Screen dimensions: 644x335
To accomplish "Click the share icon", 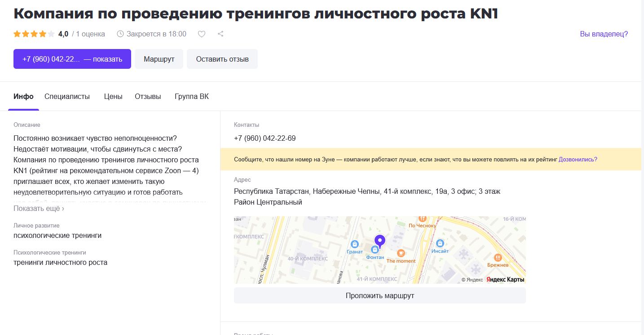I will click(x=221, y=34).
